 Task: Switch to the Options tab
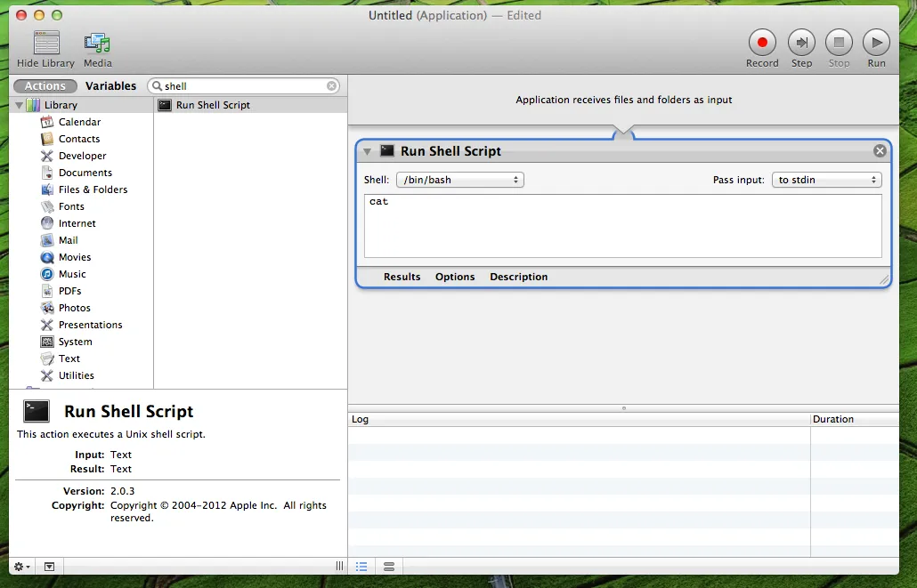click(455, 277)
